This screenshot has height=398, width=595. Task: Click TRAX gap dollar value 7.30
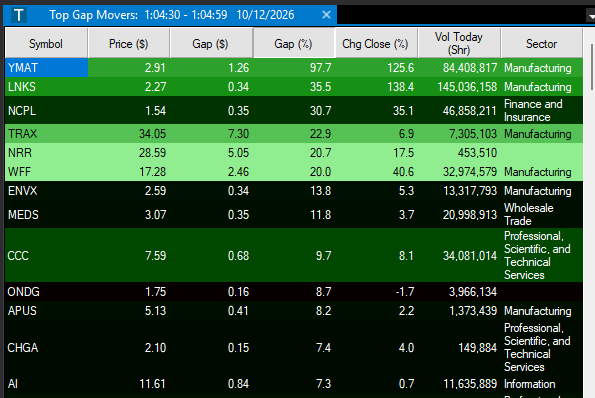point(238,134)
